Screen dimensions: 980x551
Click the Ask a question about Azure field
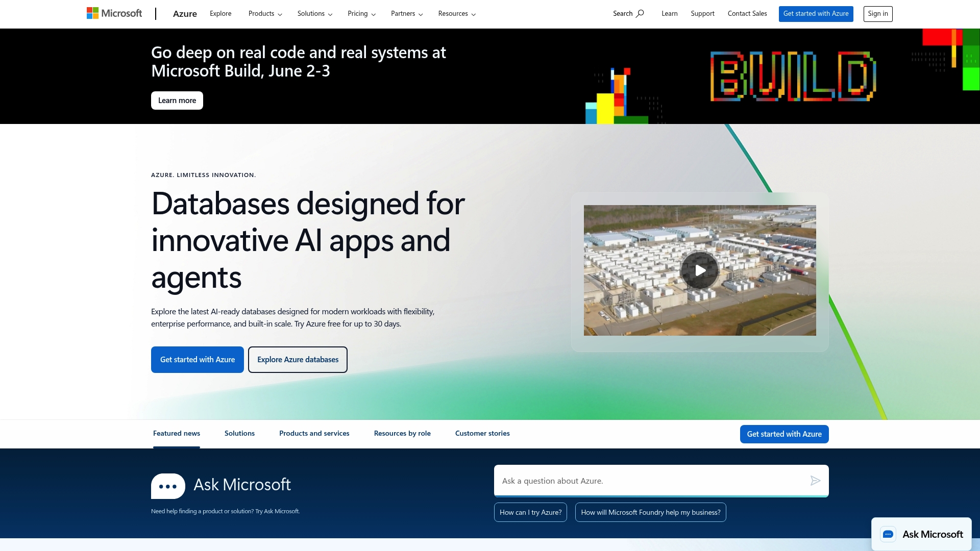[638, 481]
